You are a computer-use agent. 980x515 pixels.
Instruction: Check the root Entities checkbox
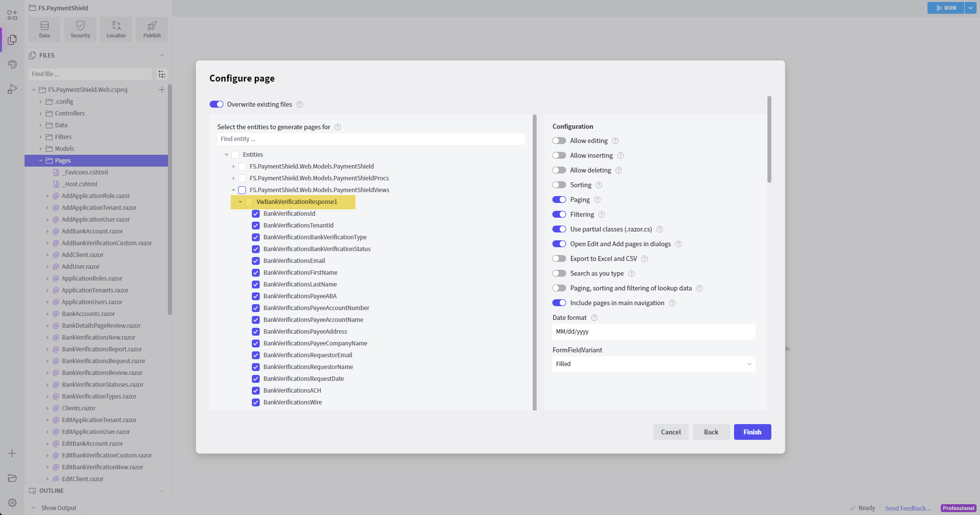click(235, 155)
